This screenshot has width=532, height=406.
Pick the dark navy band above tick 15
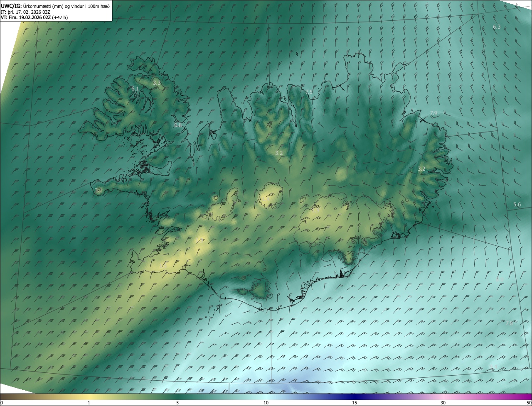[355, 397]
